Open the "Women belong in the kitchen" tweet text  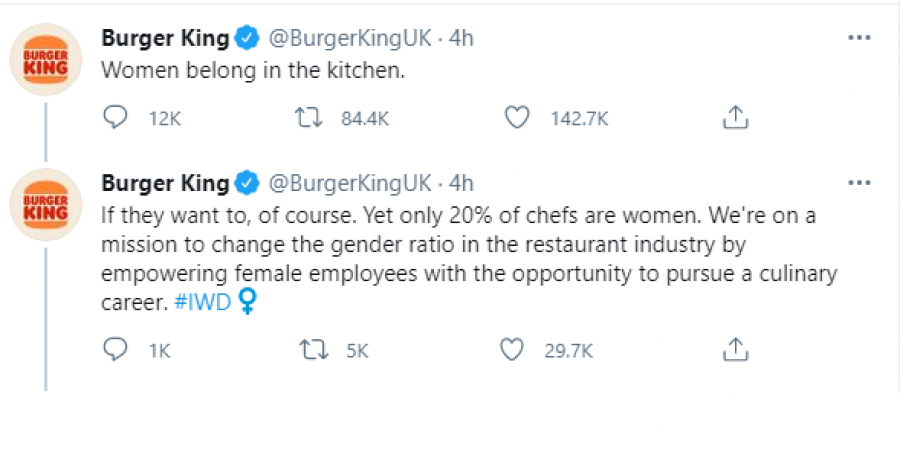[x=253, y=71]
